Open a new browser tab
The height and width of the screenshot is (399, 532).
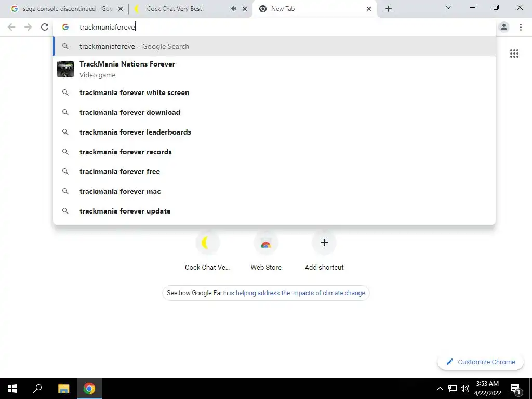point(389,9)
